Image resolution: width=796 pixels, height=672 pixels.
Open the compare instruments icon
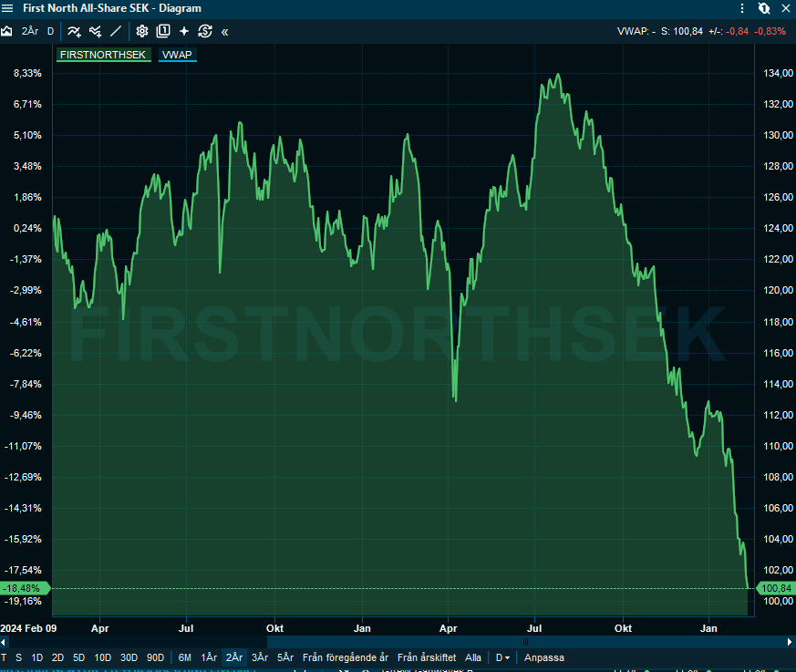pyautogui.click(x=96, y=32)
